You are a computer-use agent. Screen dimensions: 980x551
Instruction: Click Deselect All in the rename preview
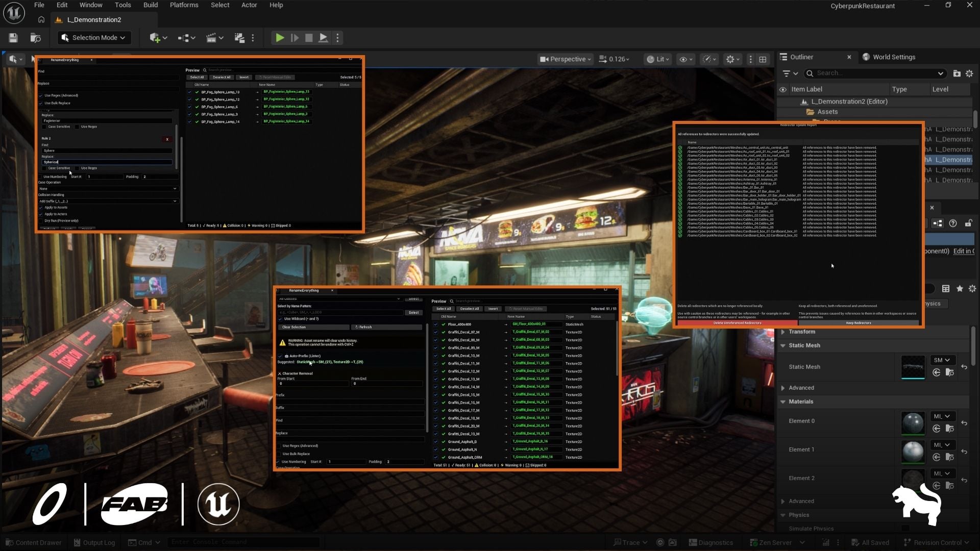click(222, 77)
